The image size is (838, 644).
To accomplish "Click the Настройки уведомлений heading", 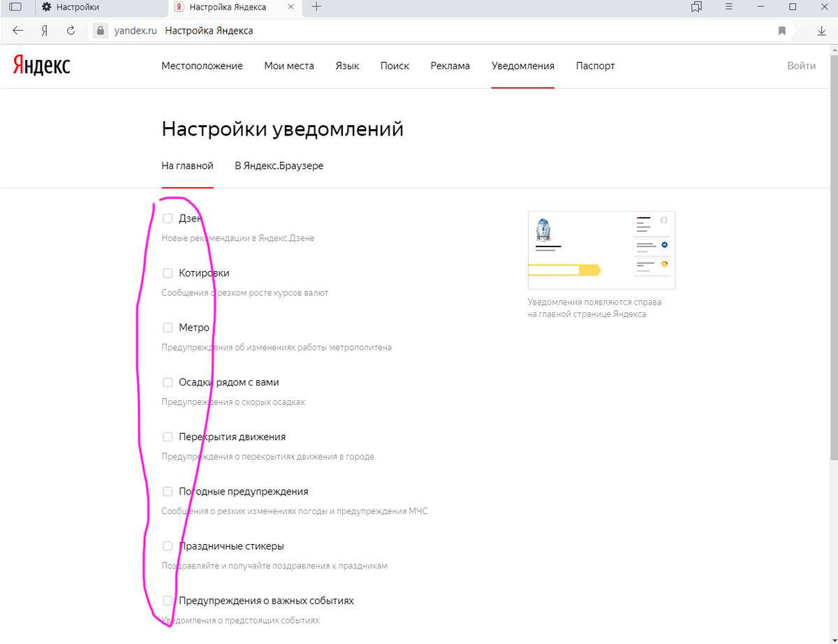I will [282, 129].
